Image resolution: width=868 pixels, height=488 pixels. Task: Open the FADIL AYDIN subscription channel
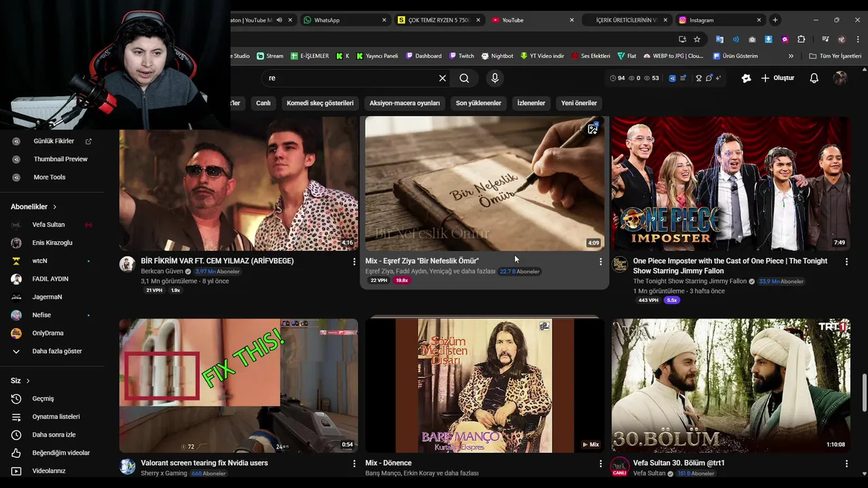(x=52, y=279)
